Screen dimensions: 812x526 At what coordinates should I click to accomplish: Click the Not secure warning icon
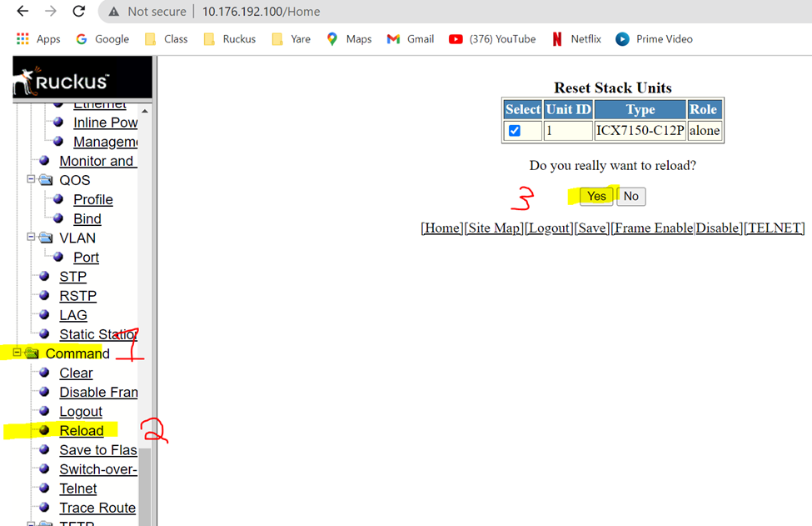click(x=114, y=12)
